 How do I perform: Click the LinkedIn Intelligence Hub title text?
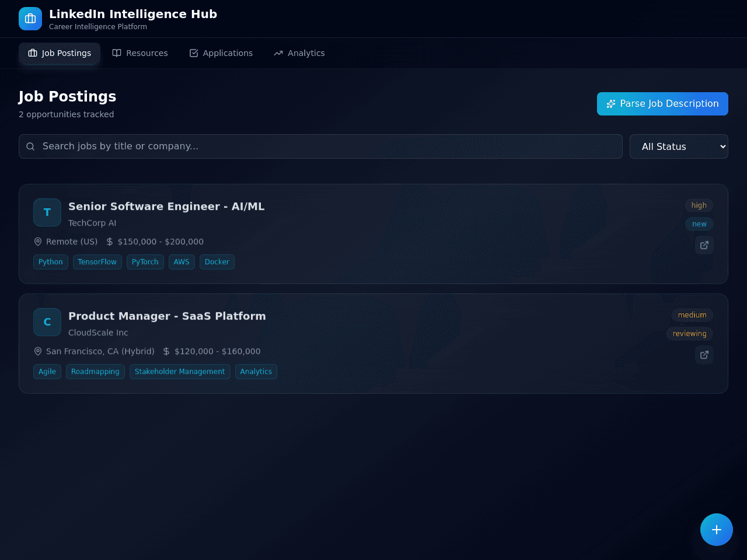[x=133, y=14]
